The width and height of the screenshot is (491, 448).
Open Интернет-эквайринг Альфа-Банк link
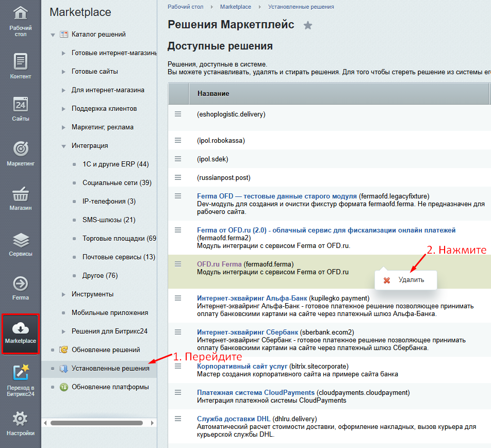252,298
